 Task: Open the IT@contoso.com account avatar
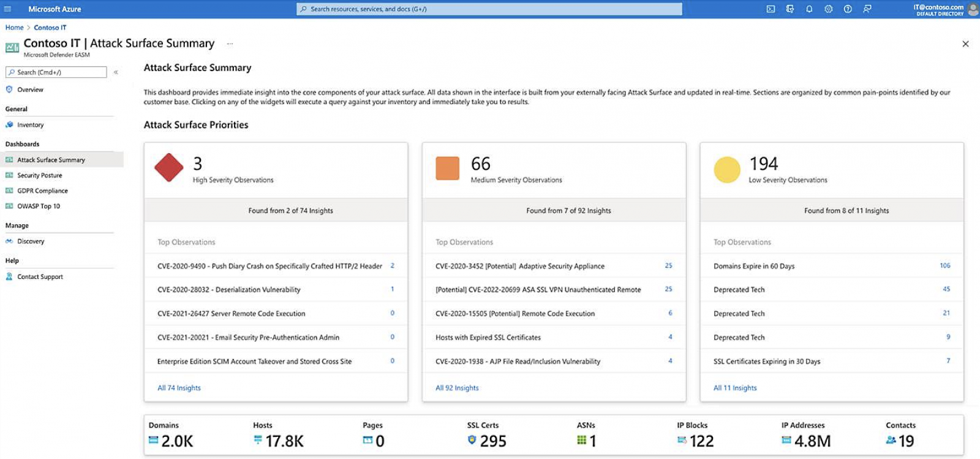click(973, 9)
